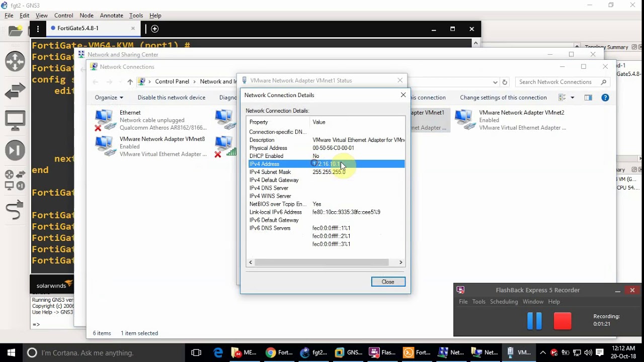Add a new console tab

coord(155,29)
